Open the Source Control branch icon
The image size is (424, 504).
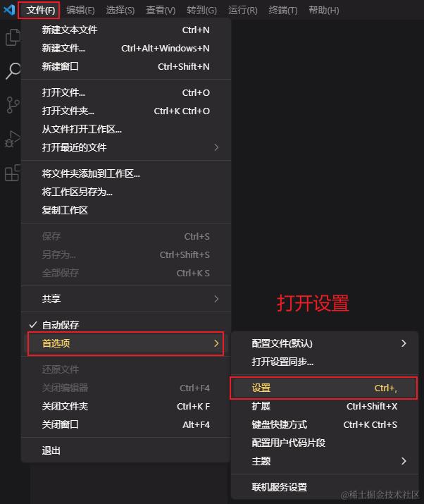point(13,105)
